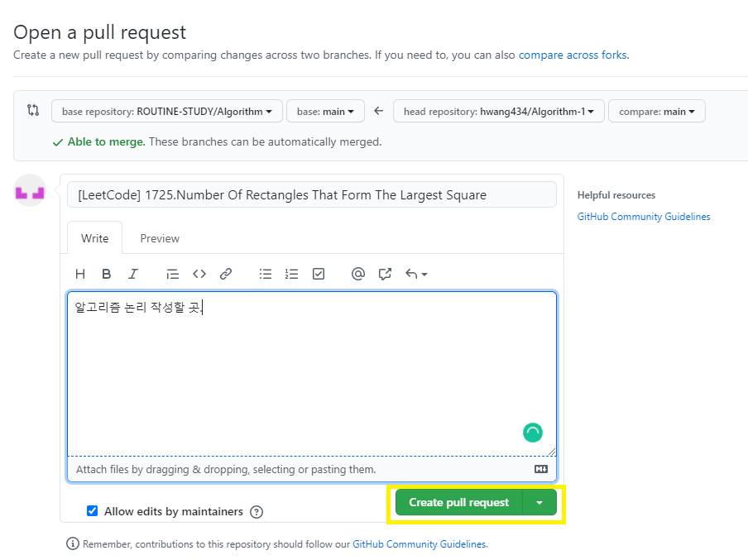Image resolution: width=748 pixels, height=560 pixels.
Task: Open head repository hwang434/Algorithm-1 dropdown
Action: (x=498, y=111)
